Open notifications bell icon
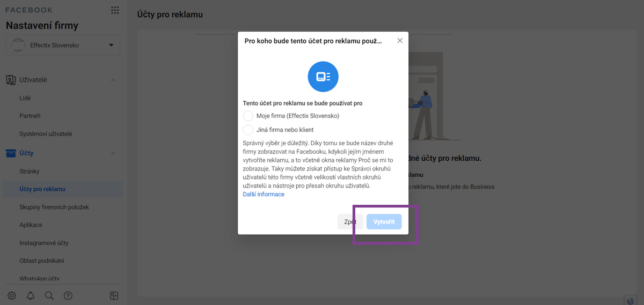This screenshot has width=644, height=305. coord(31,295)
